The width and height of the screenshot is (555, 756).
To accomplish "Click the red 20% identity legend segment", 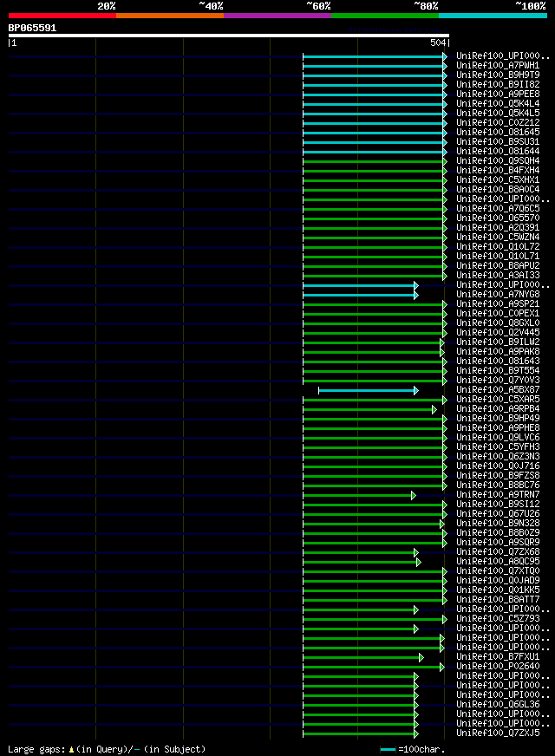I will point(62,16).
